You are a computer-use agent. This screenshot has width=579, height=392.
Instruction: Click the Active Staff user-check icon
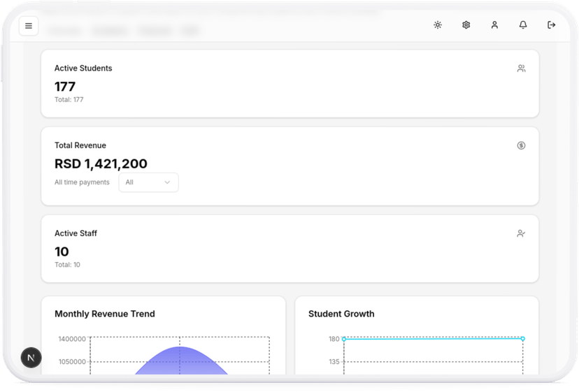pyautogui.click(x=521, y=233)
